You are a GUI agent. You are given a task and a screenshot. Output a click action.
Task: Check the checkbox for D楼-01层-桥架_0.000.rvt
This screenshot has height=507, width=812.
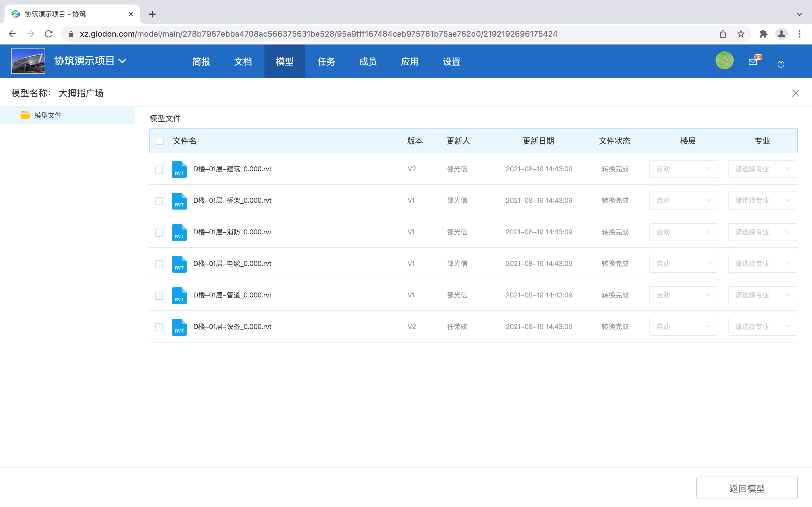pyautogui.click(x=159, y=201)
